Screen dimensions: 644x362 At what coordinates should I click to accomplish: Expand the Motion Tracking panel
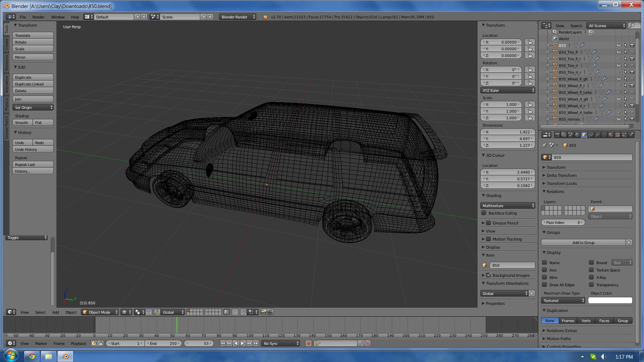click(507, 239)
